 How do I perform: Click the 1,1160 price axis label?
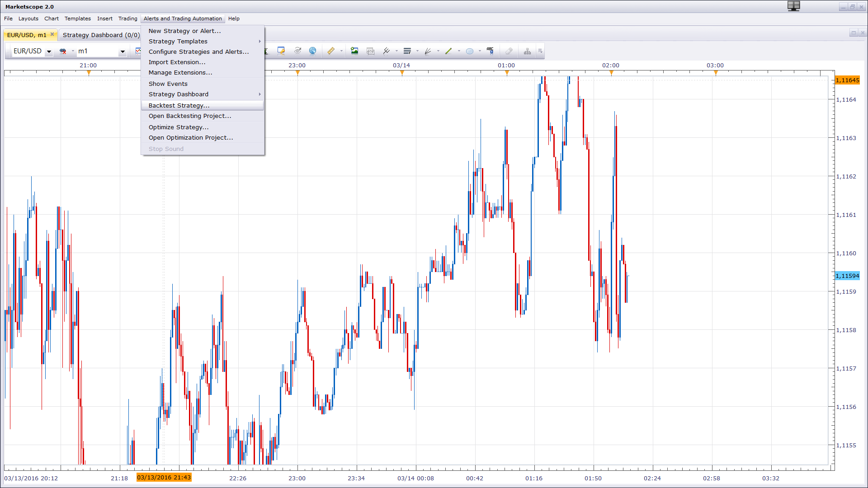[x=846, y=253]
